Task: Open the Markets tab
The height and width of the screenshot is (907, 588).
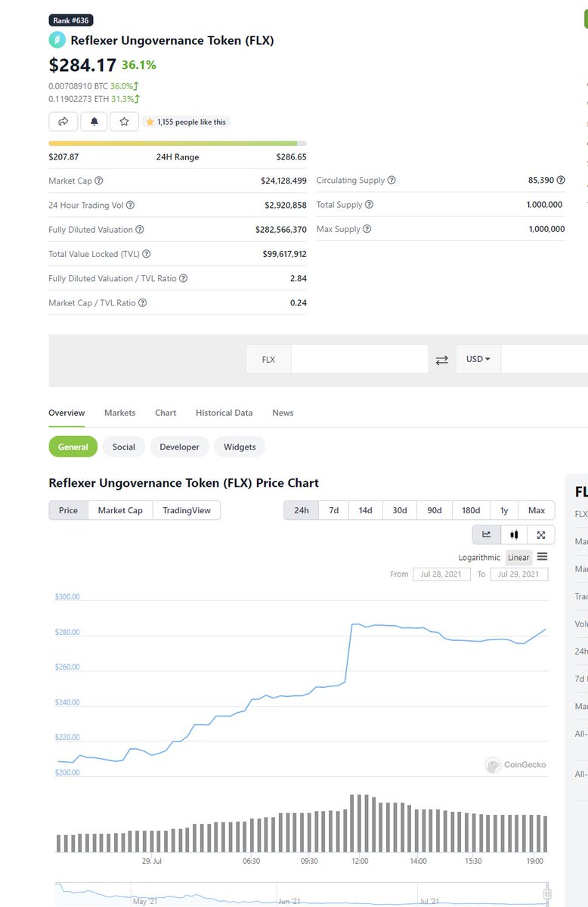Action: tap(120, 413)
